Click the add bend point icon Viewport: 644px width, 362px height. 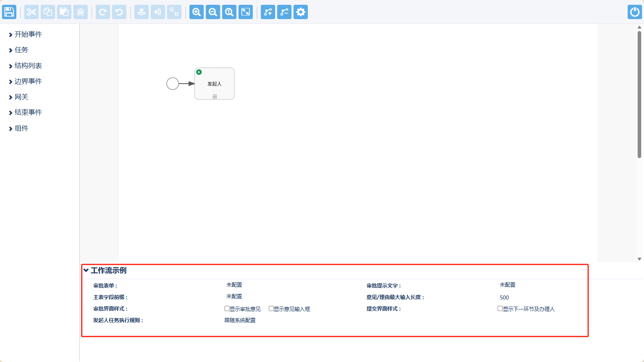coord(268,12)
